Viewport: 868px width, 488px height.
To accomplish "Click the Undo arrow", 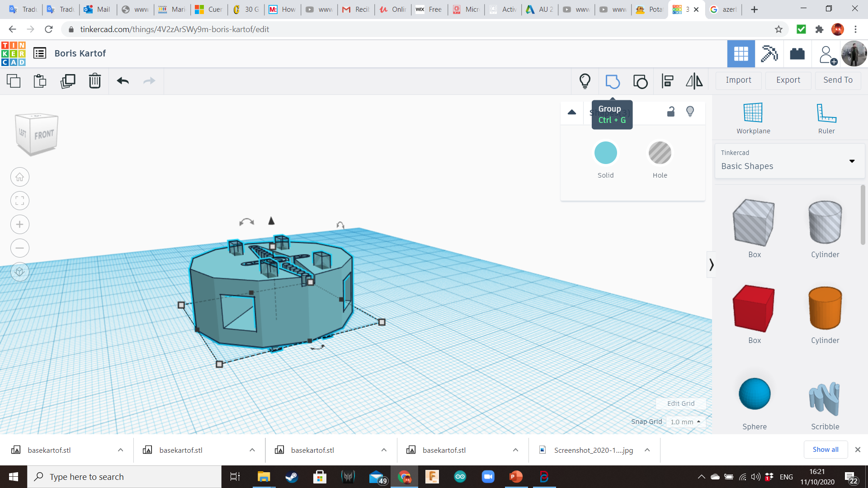I will pos(123,81).
